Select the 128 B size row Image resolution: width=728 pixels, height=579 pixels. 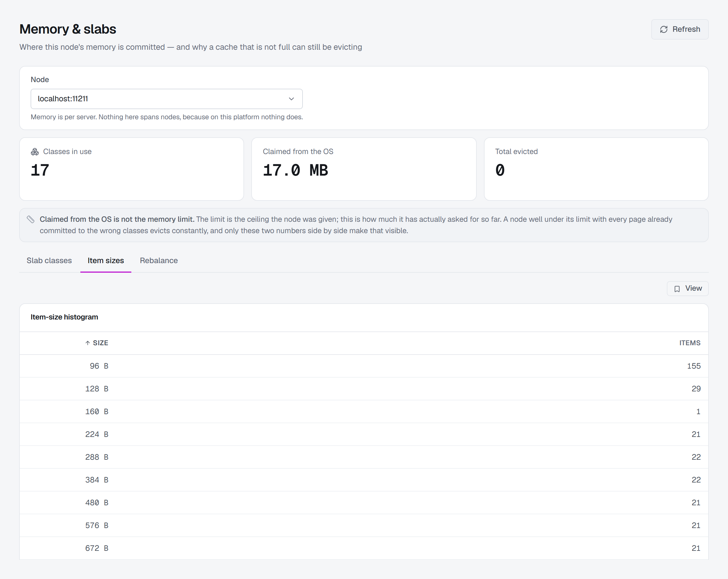click(364, 389)
